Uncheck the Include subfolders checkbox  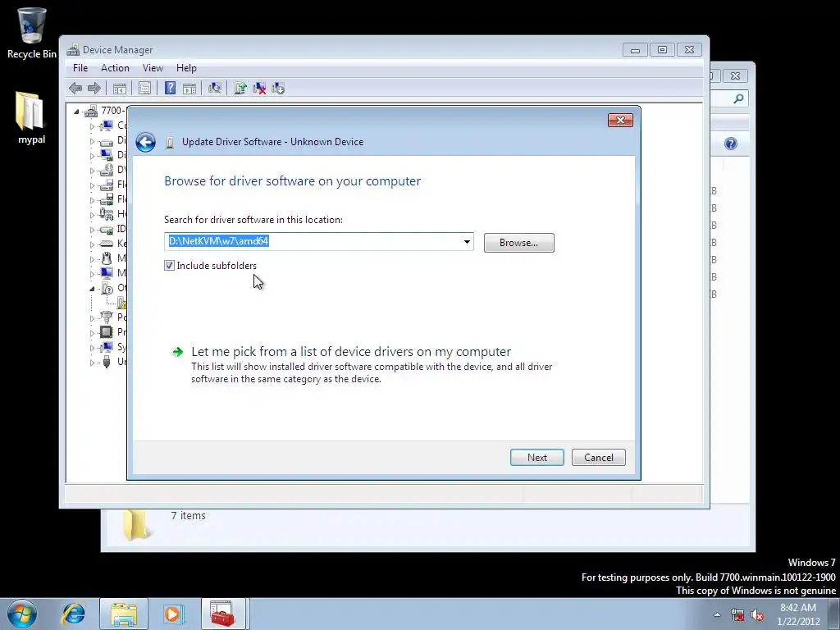click(x=169, y=266)
